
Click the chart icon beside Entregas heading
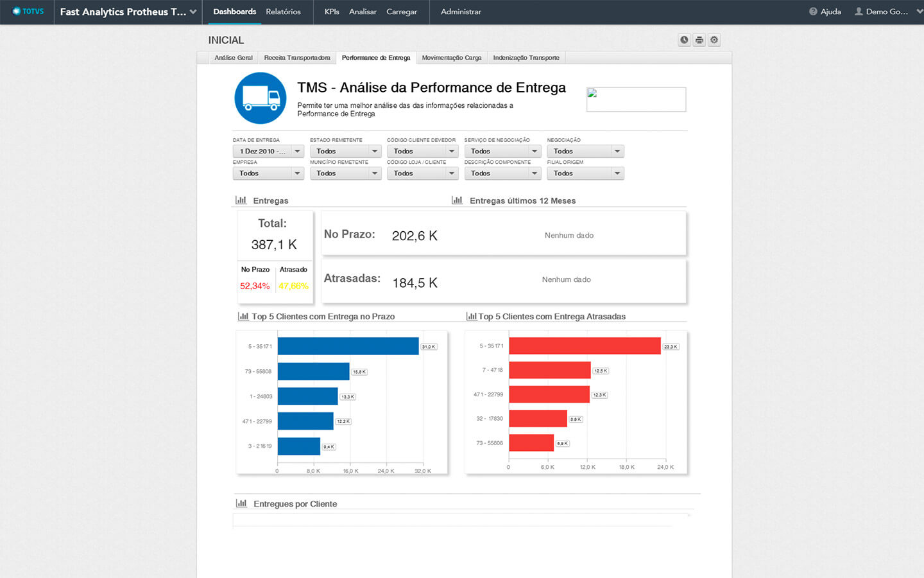pos(241,200)
